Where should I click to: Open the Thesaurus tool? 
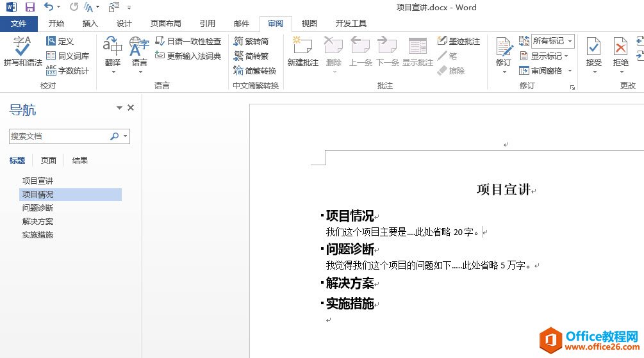click(x=68, y=56)
